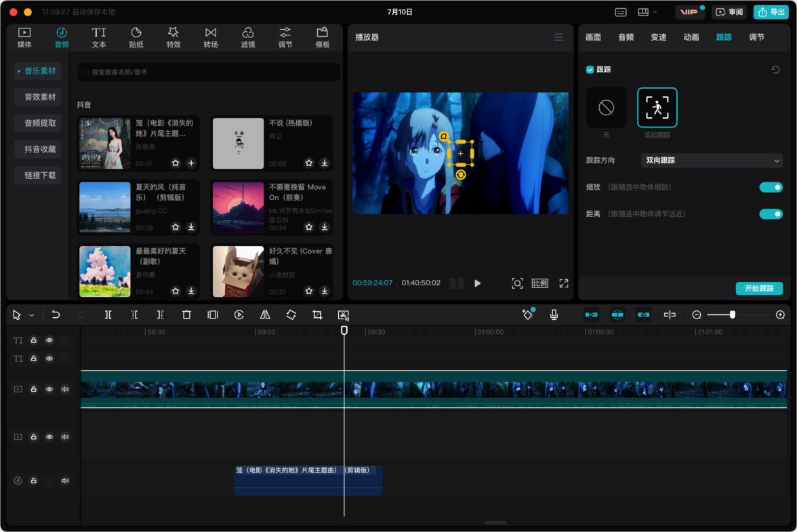
Task: Open the layout switch dropdown
Action: [648, 12]
